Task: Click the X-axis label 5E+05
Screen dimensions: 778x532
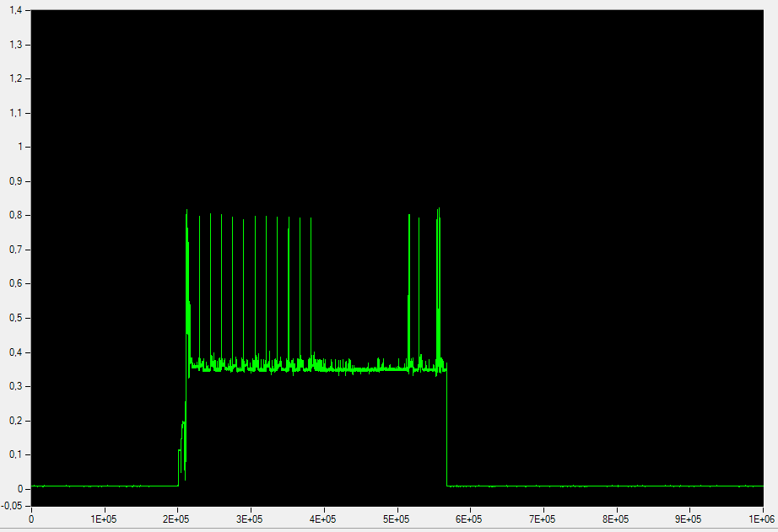Action: 396,519
